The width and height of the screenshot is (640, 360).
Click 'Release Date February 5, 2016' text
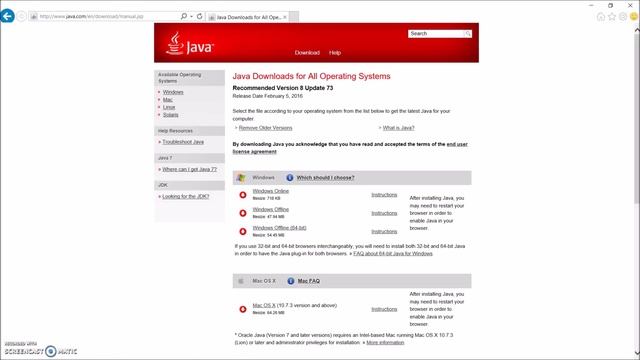[x=267, y=96]
